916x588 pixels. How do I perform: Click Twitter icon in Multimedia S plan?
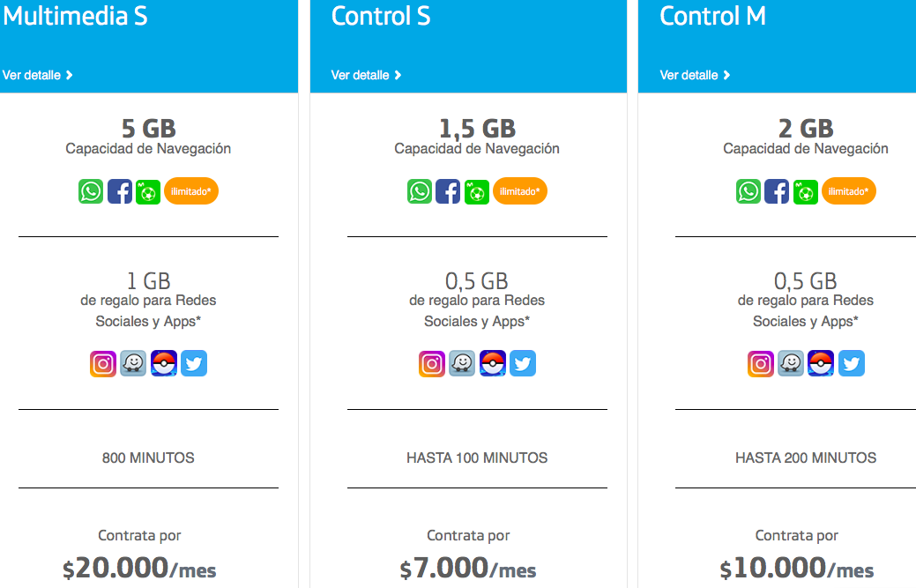click(x=194, y=363)
